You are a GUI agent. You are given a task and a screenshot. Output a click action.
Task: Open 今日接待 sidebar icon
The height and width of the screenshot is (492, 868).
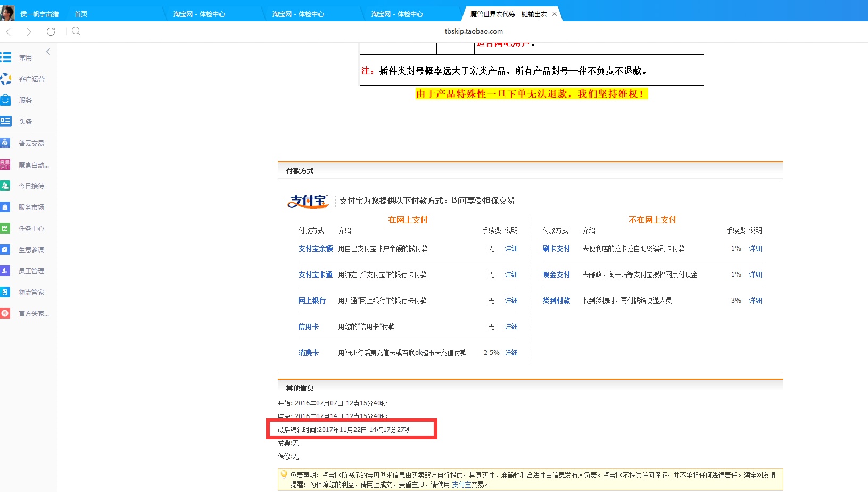pos(5,186)
